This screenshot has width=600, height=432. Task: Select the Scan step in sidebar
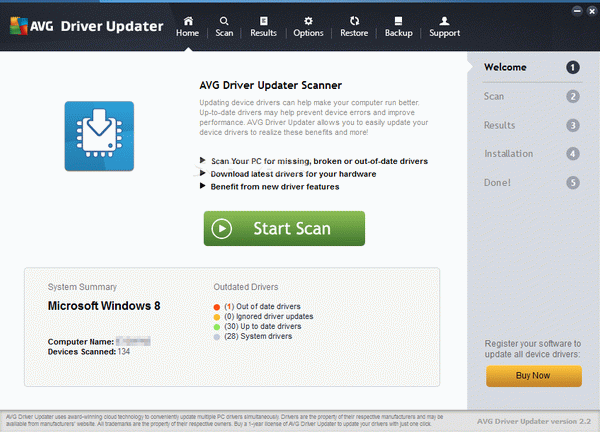pos(494,96)
